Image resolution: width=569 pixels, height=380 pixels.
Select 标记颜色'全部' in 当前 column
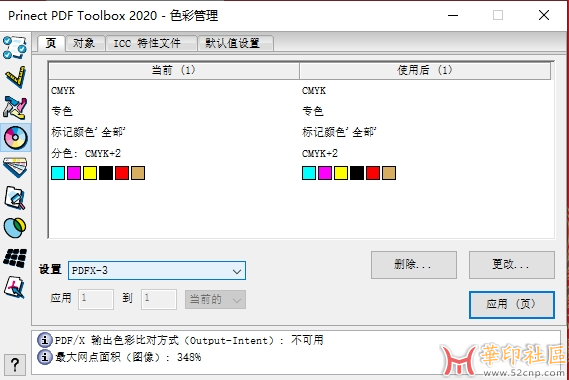(x=88, y=132)
